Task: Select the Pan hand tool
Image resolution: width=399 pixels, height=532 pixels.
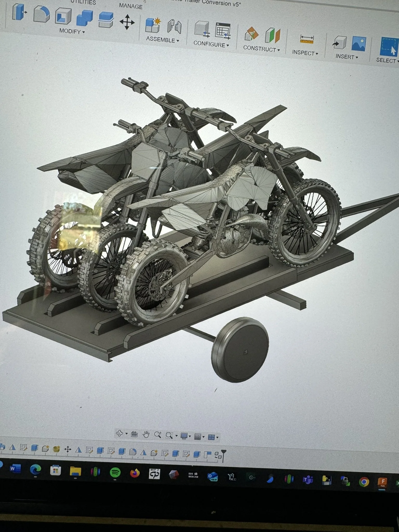Action: pyautogui.click(x=146, y=434)
